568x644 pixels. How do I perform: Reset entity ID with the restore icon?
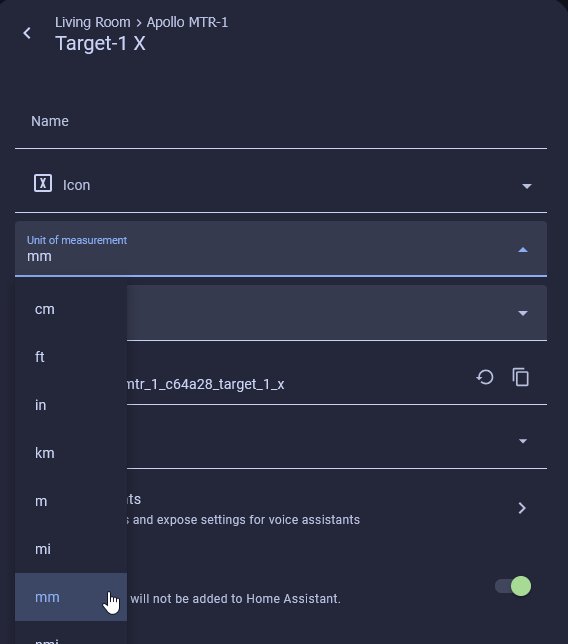coord(485,377)
